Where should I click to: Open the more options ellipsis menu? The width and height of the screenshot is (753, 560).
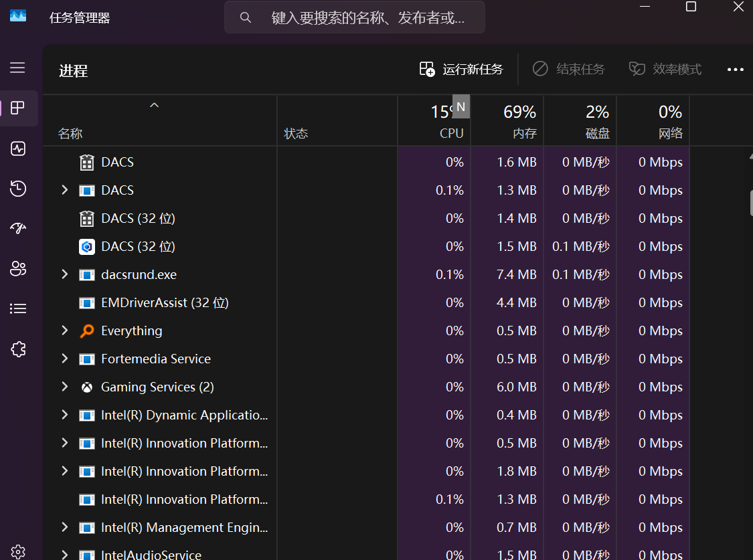coord(735,70)
